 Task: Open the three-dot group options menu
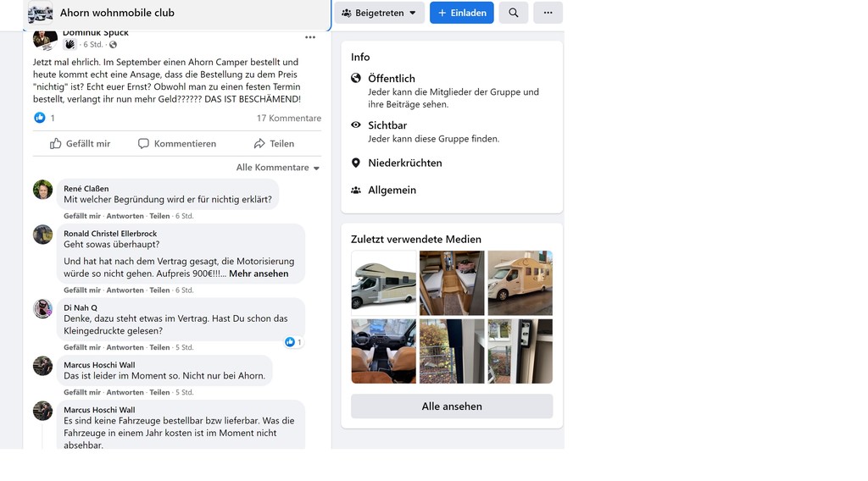pos(548,13)
